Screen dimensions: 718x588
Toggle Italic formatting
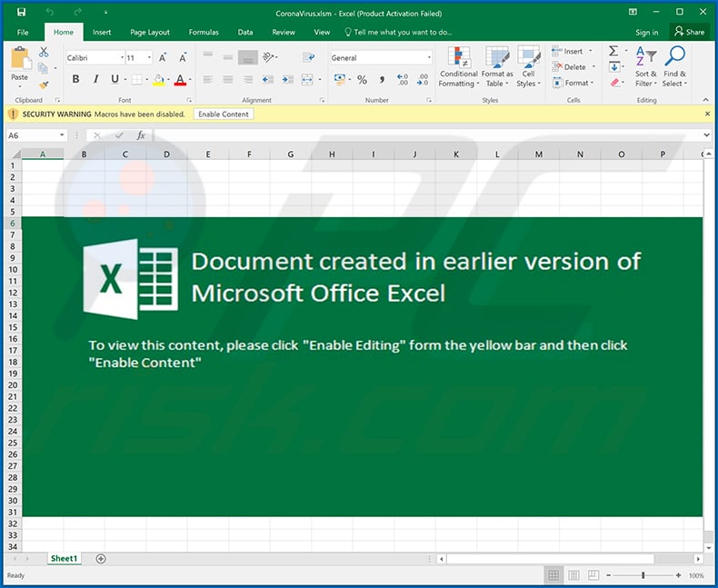point(95,79)
